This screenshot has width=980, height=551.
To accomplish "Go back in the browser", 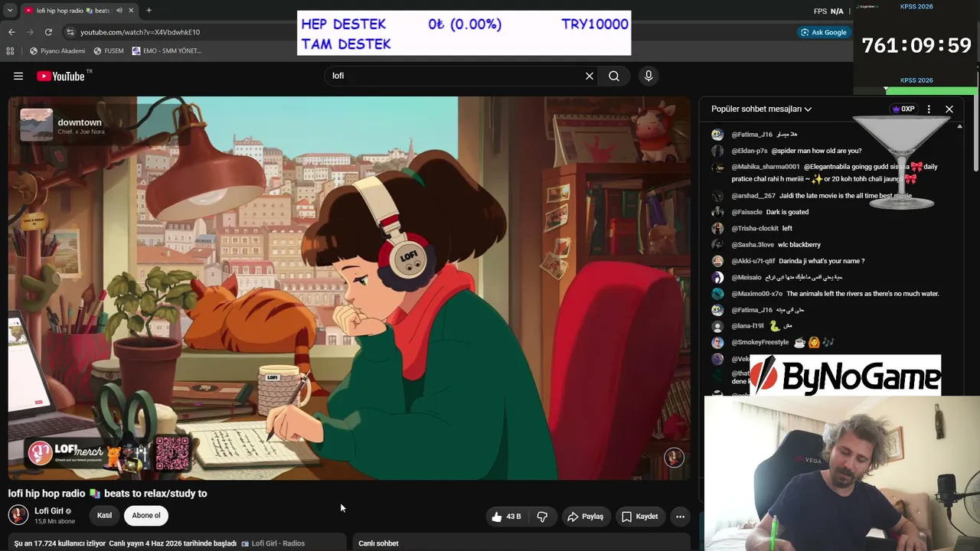I will [11, 32].
